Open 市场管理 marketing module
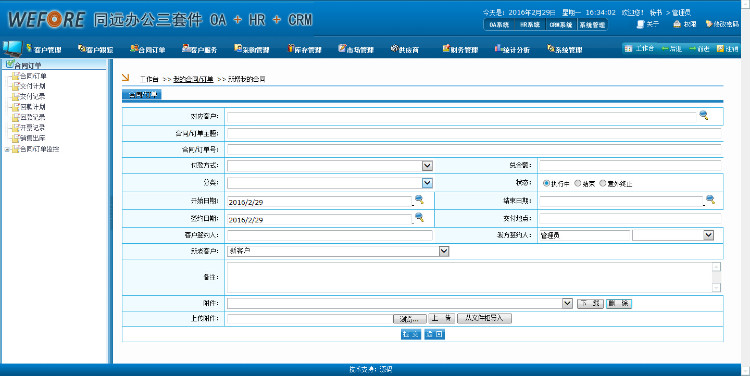Viewport: 750px width, 376px height. pos(356,49)
